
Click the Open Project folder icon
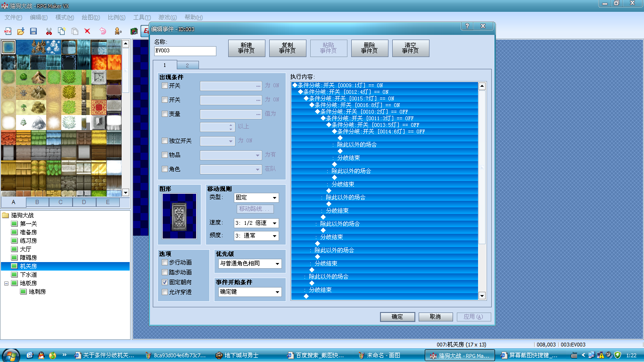[x=21, y=31]
